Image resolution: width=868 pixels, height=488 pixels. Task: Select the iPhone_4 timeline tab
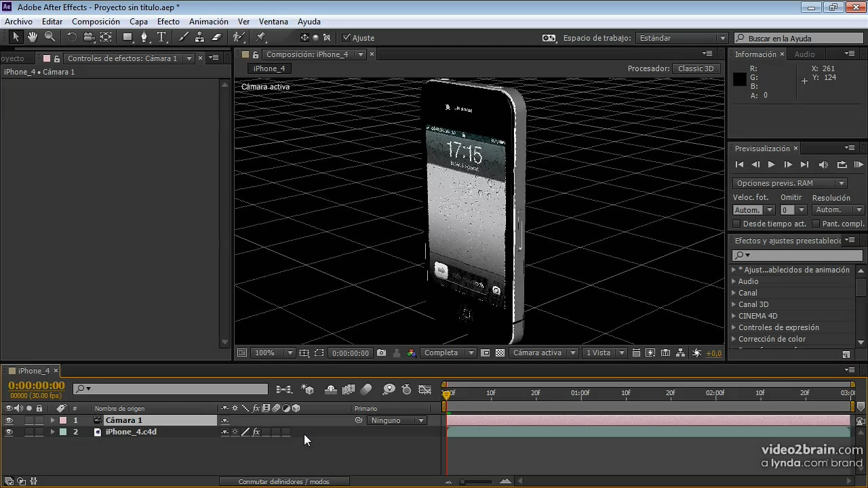(x=34, y=371)
